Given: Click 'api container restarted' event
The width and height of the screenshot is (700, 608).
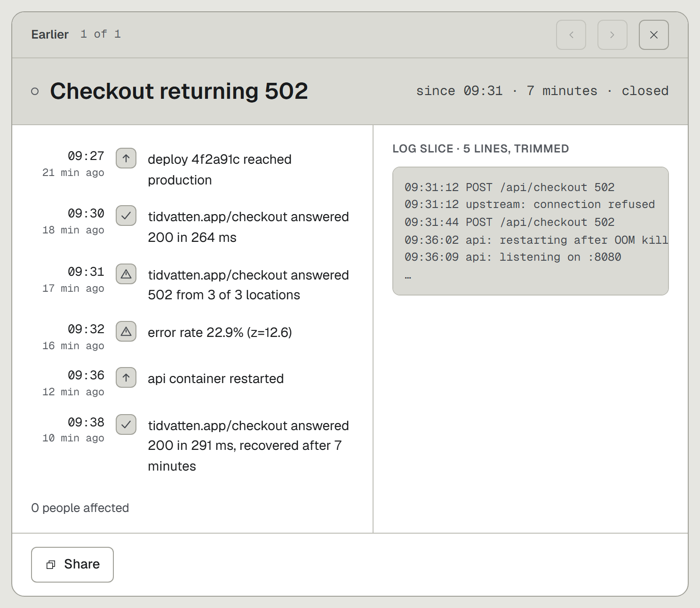Looking at the screenshot, I should click(x=215, y=379).
